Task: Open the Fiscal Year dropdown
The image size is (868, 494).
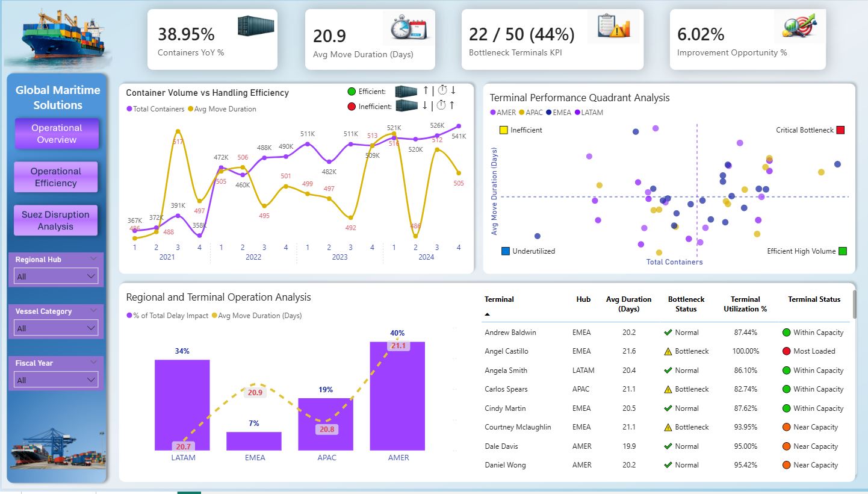Action: coord(55,380)
